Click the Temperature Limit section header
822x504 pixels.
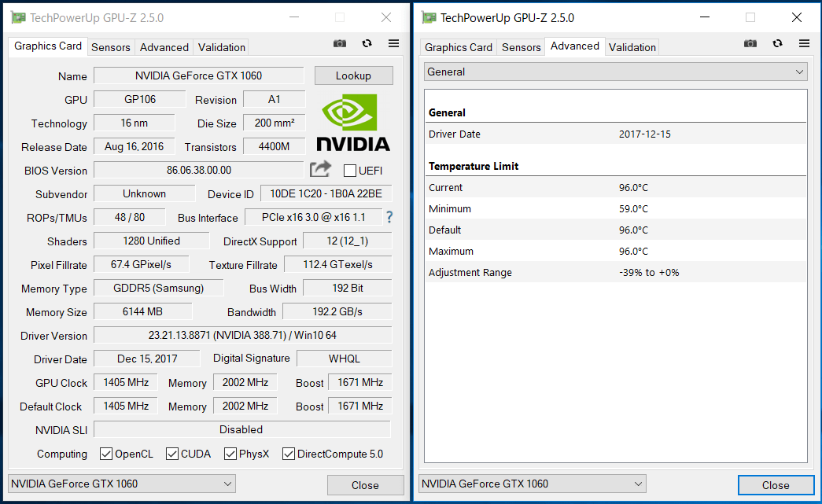(x=474, y=166)
